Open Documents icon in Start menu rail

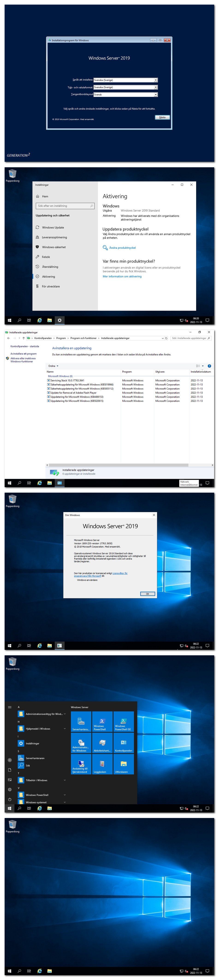pyautogui.click(x=9, y=770)
